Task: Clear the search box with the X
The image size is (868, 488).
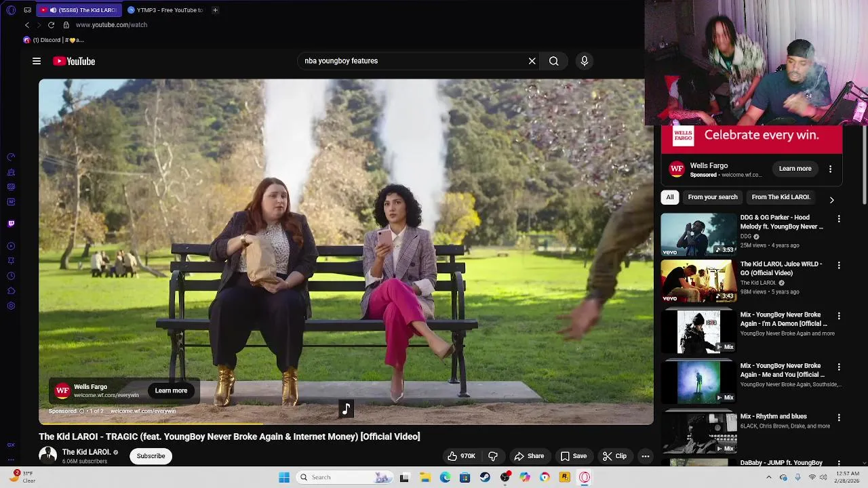Action: 532,61
